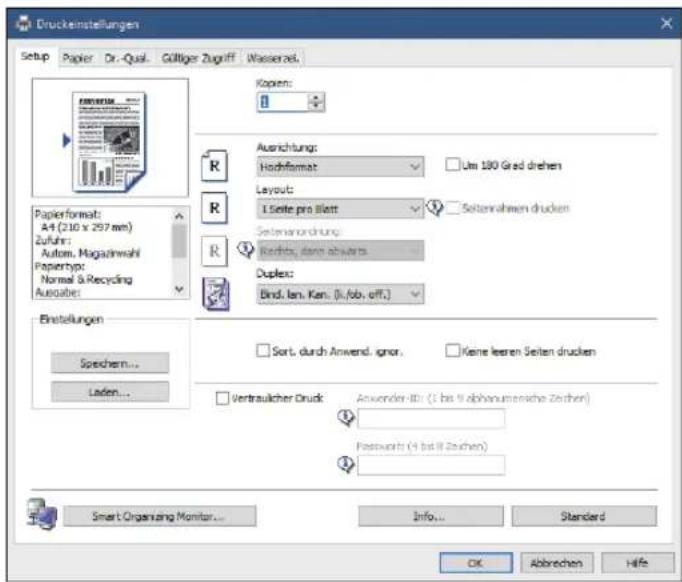Click the Duplex double-sided page icon
The width and height of the screenshot is (682, 582).
tap(216, 294)
